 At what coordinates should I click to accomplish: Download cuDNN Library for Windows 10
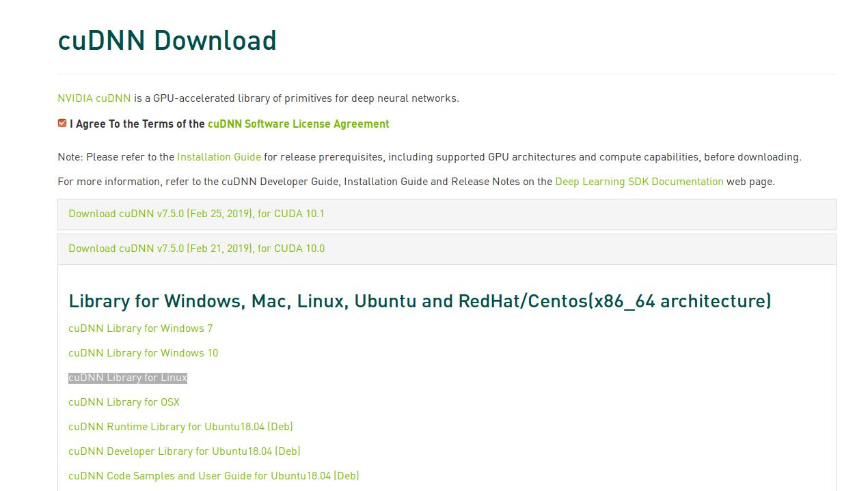click(144, 353)
